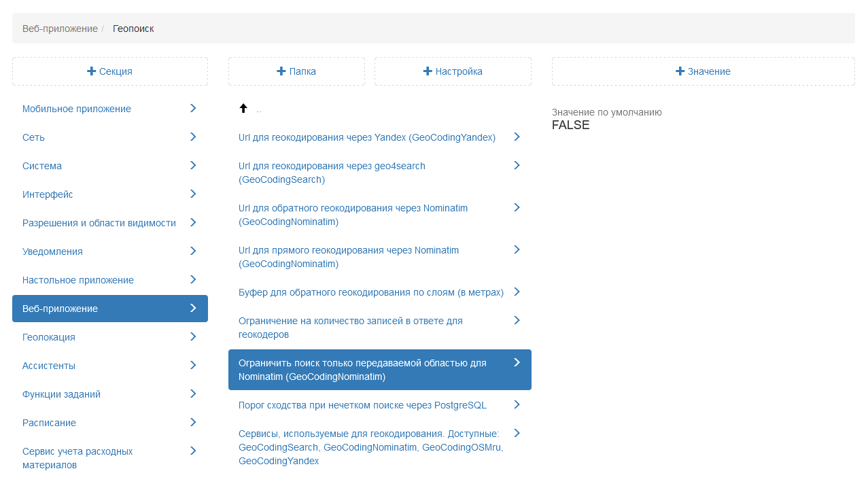The image size is (868, 488).
Task: Click the Веб-приложение breadcrumb link
Action: (x=60, y=29)
